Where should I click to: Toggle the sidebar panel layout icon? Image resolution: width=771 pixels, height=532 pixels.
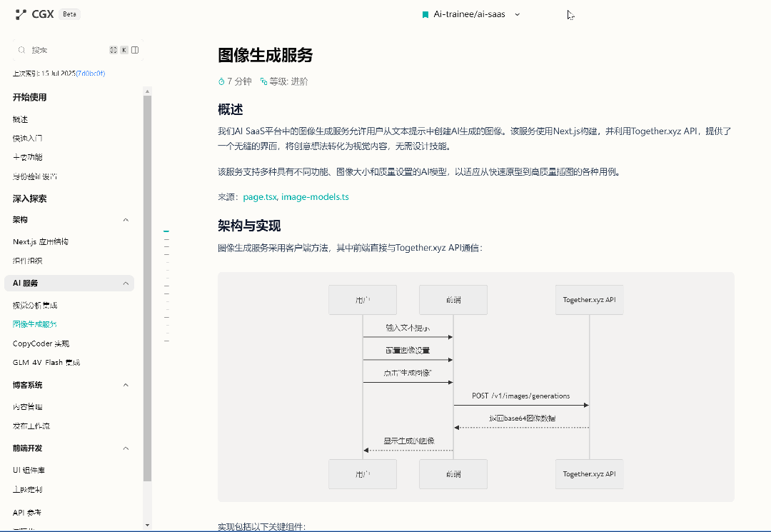pos(135,50)
